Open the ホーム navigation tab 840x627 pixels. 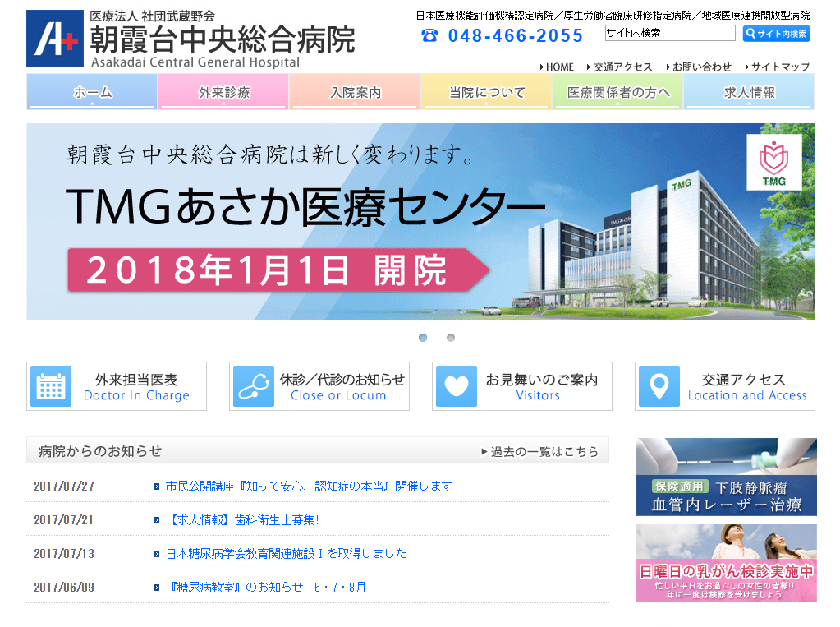(92, 92)
